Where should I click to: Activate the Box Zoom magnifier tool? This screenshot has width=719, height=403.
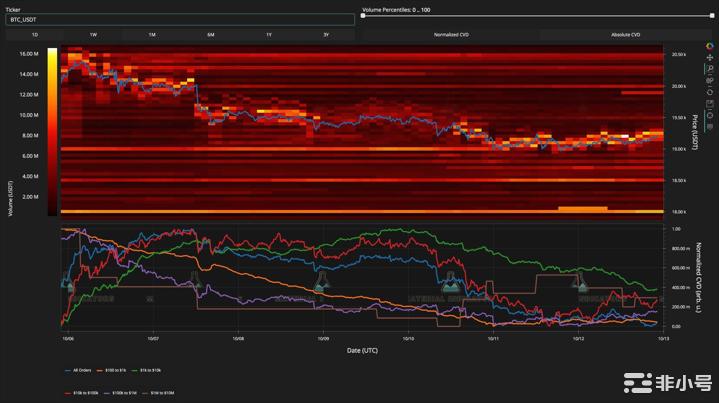pyautogui.click(x=708, y=69)
